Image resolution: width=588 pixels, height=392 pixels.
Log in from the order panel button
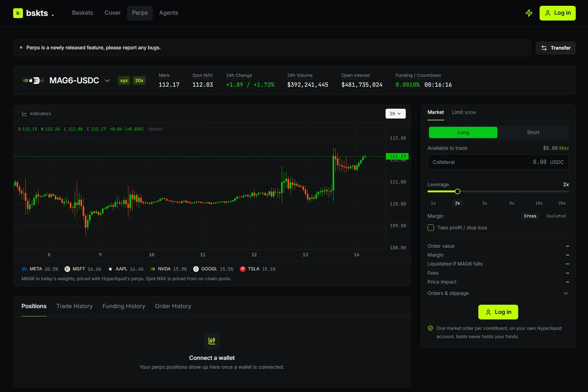click(498, 312)
